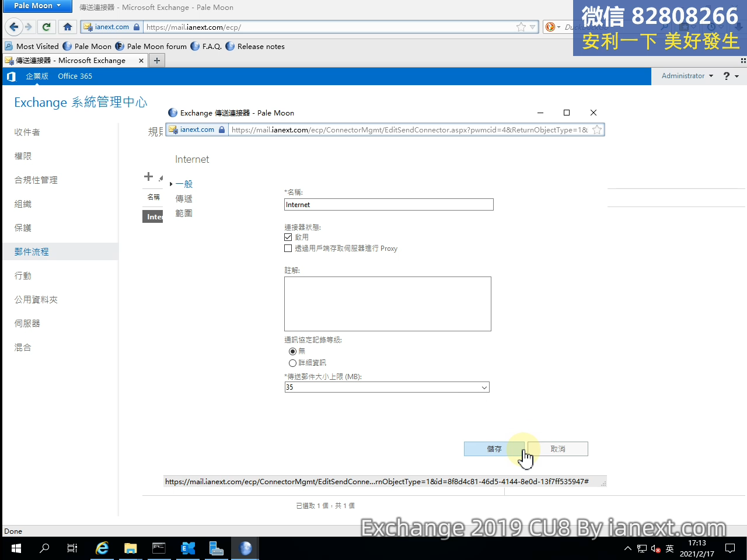The image size is (747, 560).
Task: Open 組織 in the left navigation
Action: (23, 204)
